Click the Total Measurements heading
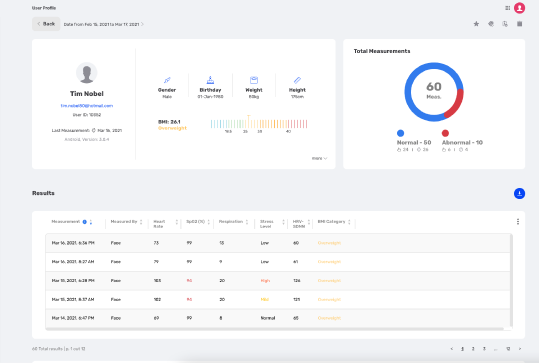This screenshot has width=539, height=363. pos(382,51)
